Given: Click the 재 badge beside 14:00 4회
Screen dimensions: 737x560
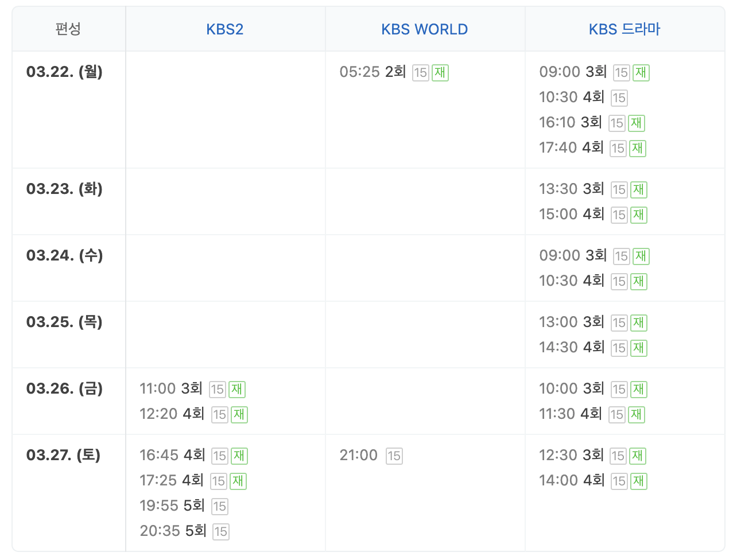Looking at the screenshot, I should tap(639, 481).
